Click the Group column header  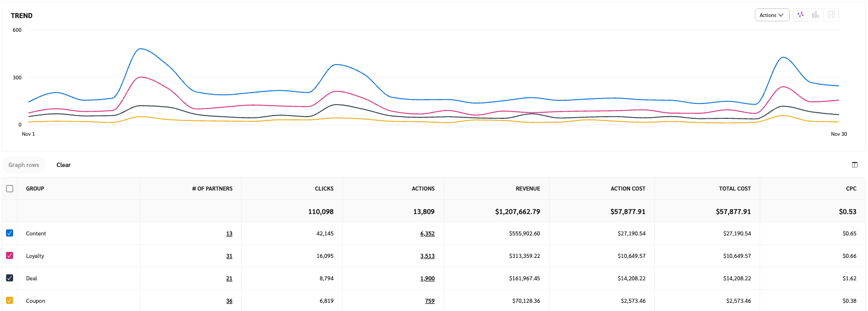click(x=35, y=188)
